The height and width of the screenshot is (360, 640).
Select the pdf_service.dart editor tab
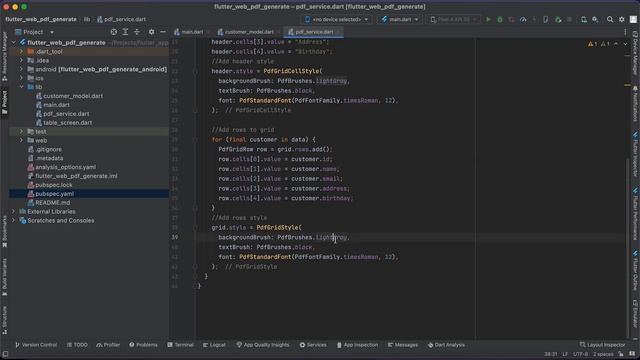point(313,32)
